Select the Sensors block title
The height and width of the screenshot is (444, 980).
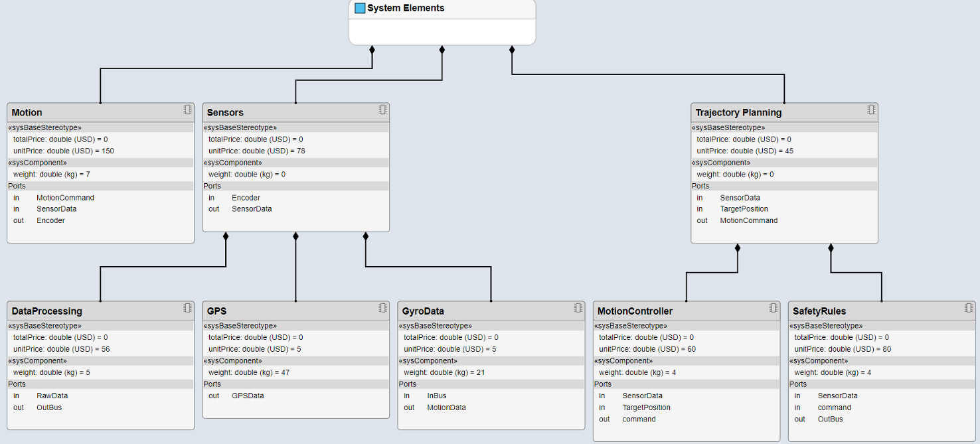click(225, 113)
